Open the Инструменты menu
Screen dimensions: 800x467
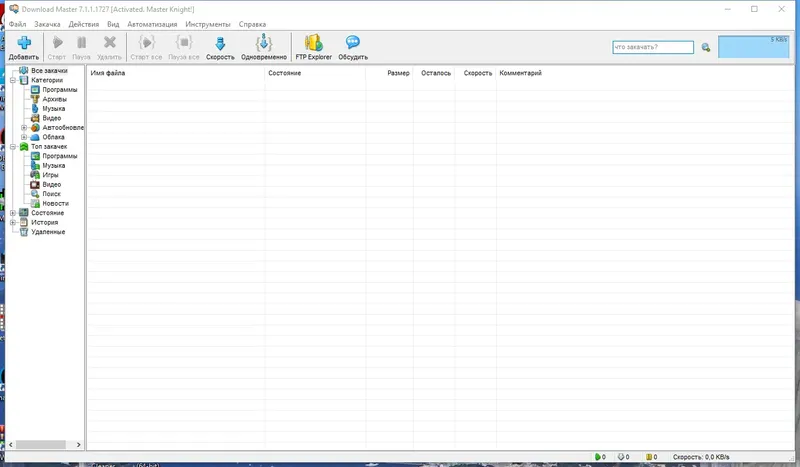pos(208,24)
